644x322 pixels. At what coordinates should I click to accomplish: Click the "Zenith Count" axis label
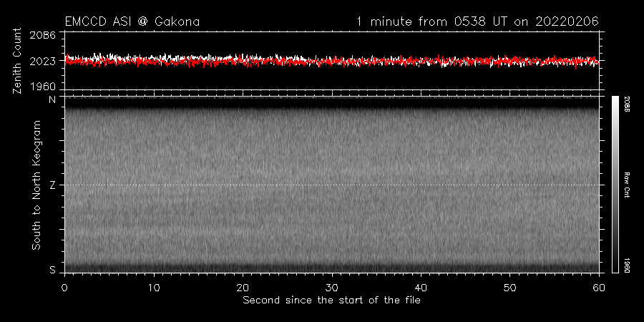click(19, 61)
